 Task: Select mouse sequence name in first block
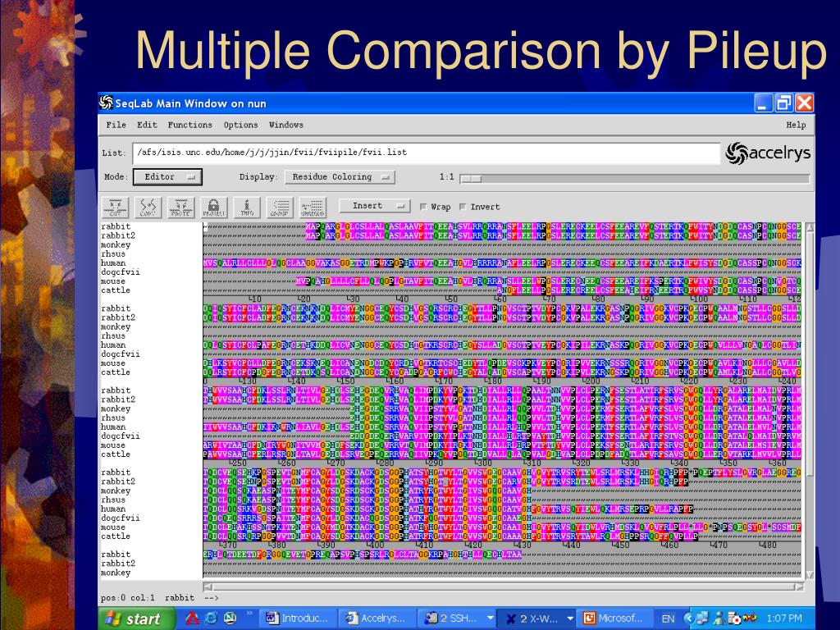tap(113, 281)
